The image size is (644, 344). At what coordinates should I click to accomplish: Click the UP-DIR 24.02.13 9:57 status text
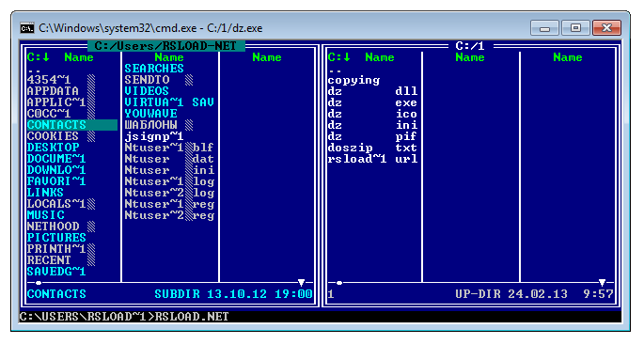534,294
